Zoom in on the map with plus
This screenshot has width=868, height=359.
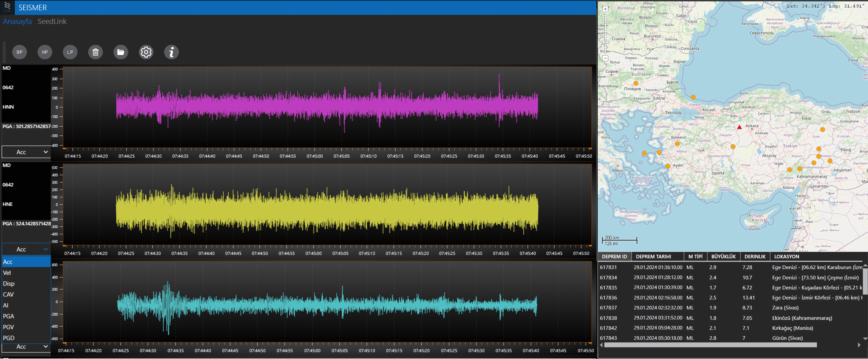(605, 9)
